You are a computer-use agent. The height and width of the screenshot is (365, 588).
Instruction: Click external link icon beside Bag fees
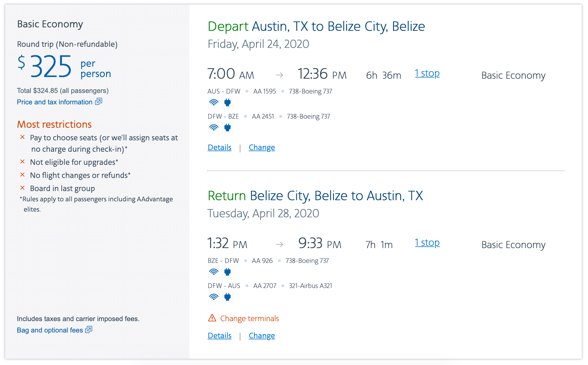89,330
